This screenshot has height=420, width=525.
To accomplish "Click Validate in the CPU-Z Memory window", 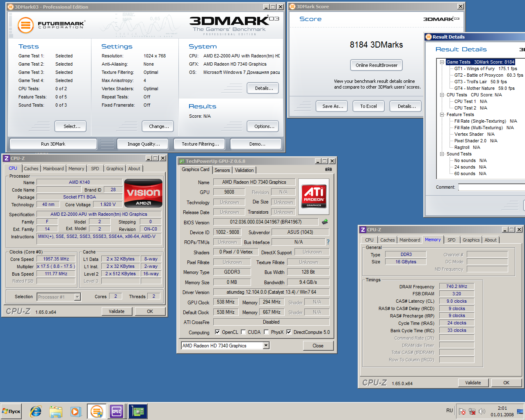I will (x=473, y=383).
